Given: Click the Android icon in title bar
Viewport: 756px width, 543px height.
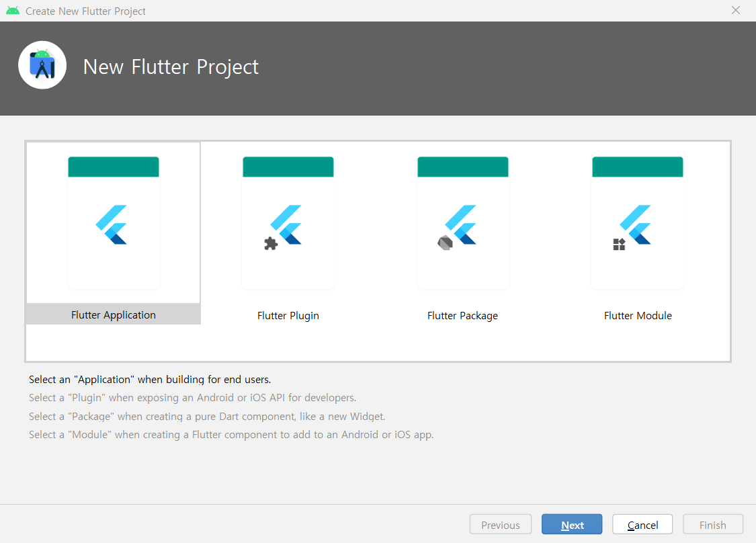Looking at the screenshot, I should point(13,11).
